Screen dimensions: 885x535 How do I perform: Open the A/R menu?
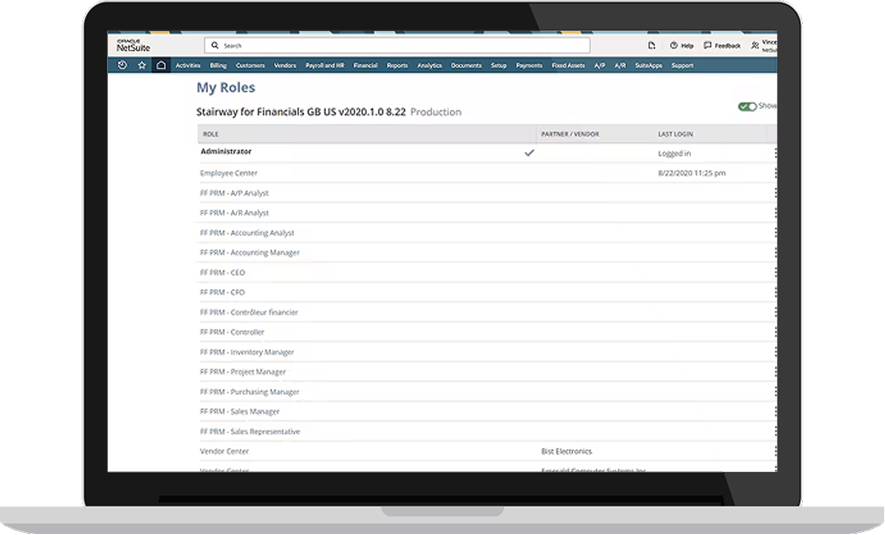point(620,65)
